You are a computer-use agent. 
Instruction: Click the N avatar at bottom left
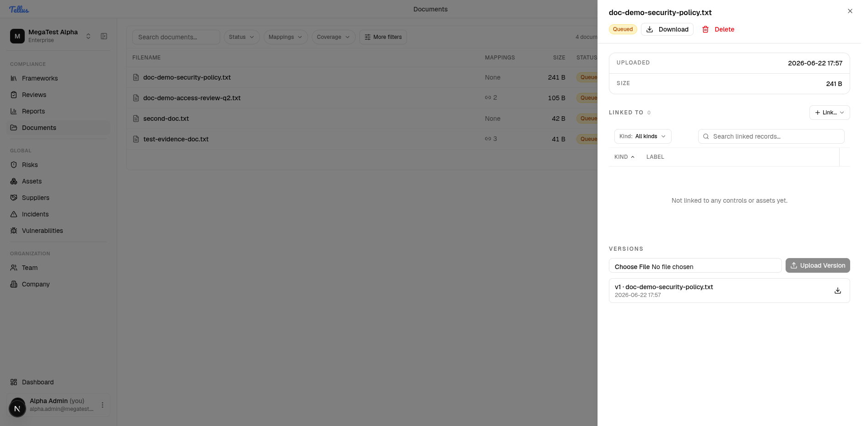17,408
